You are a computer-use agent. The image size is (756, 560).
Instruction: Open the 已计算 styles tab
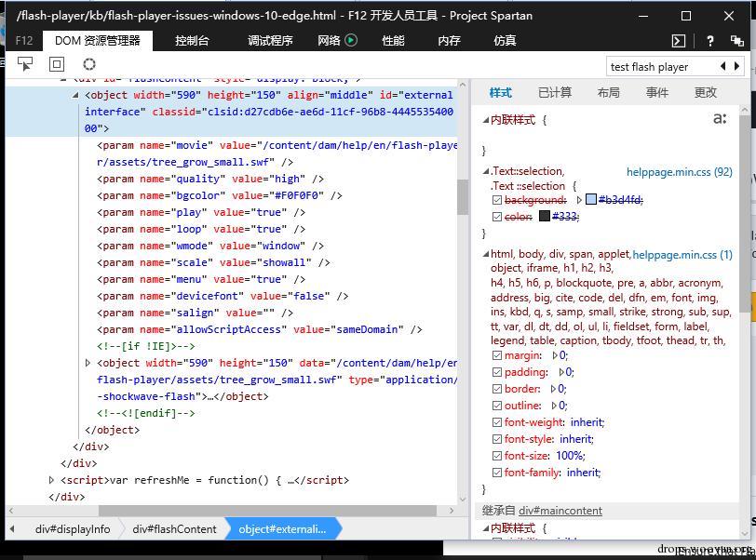(x=555, y=92)
